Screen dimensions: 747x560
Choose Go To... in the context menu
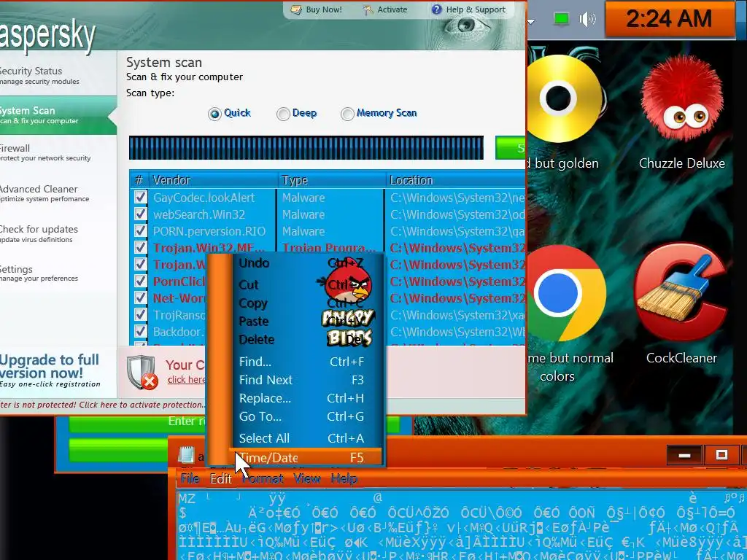click(306, 416)
